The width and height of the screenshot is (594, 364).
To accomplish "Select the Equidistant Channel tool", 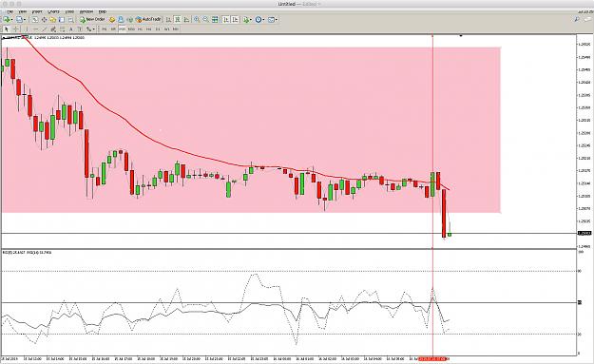I will point(53,29).
